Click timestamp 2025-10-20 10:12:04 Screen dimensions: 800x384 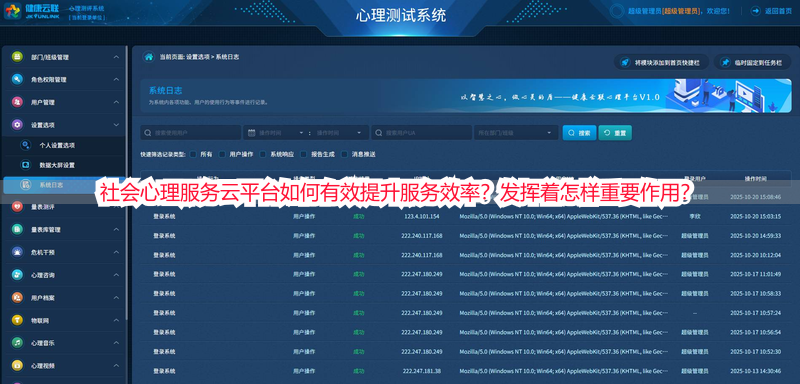(755, 255)
